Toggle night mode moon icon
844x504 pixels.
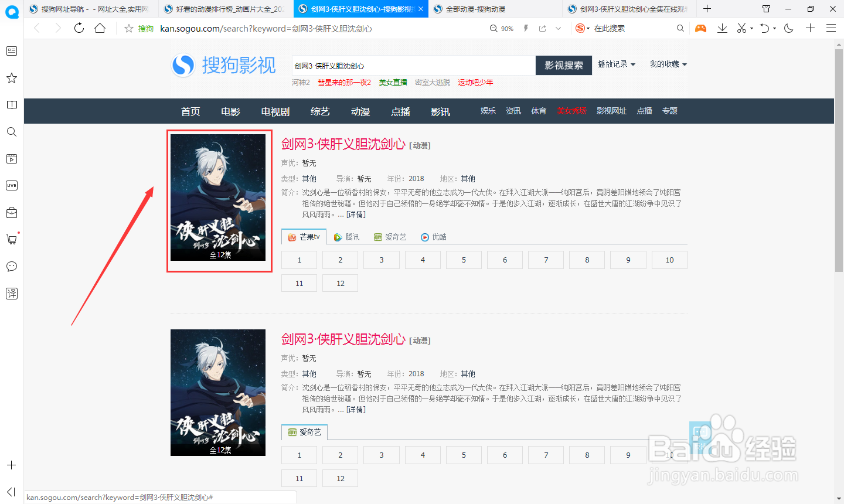point(789,28)
